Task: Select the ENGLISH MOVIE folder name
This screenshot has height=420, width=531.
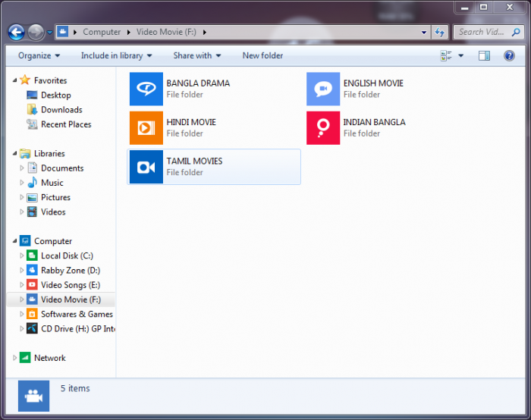Action: pos(373,83)
